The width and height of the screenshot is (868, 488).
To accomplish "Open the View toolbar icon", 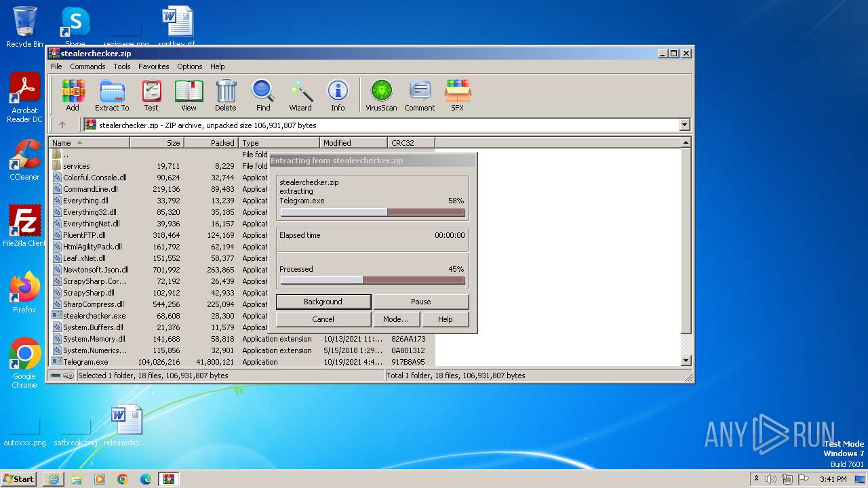I will 189,95.
